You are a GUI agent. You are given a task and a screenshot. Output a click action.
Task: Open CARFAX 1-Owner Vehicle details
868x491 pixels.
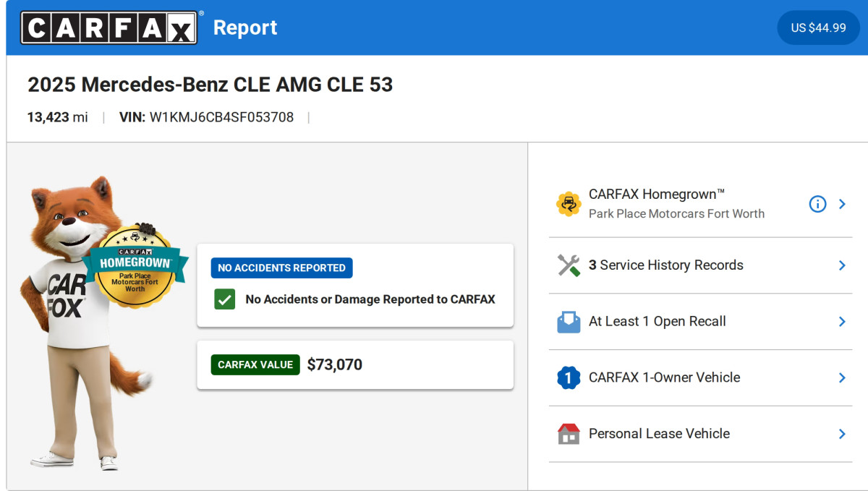[700, 377]
